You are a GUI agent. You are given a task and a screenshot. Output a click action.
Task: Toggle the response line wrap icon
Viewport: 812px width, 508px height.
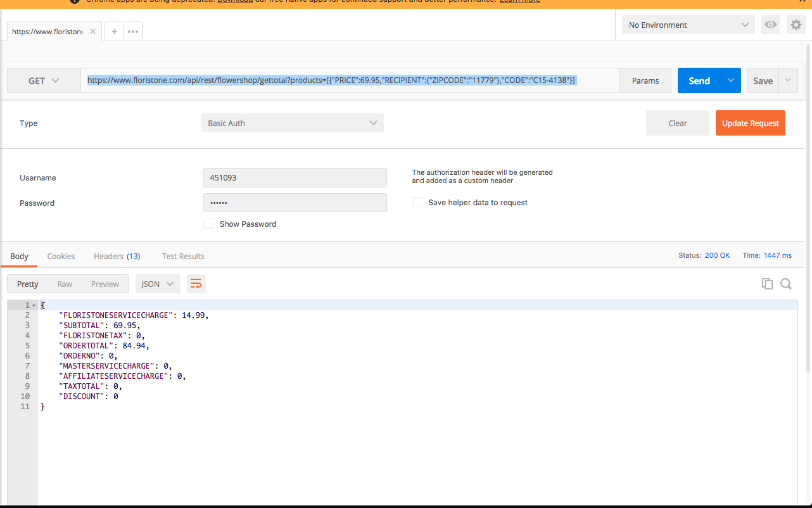click(196, 284)
